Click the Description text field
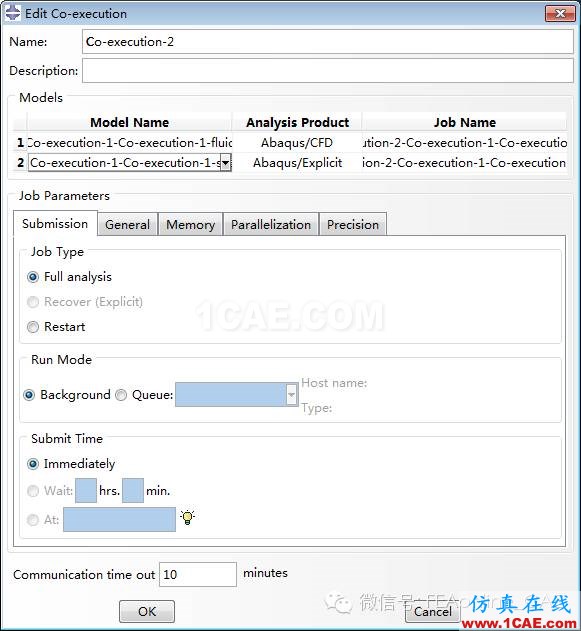 point(328,70)
